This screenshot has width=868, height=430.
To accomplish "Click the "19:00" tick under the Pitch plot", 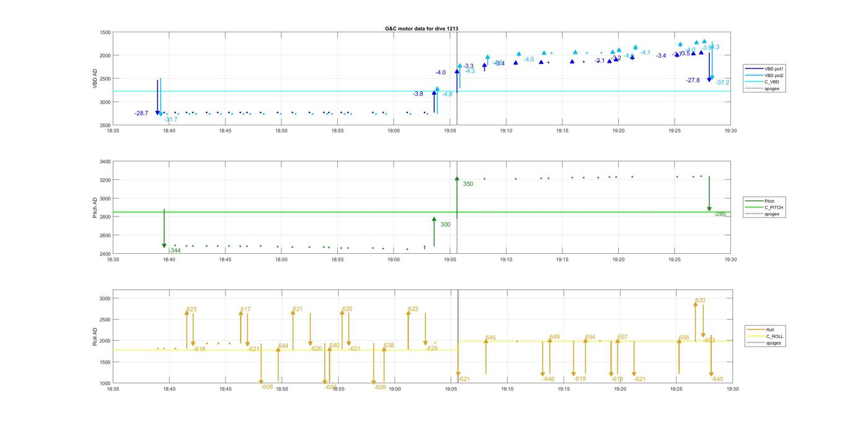I will pos(394,259).
